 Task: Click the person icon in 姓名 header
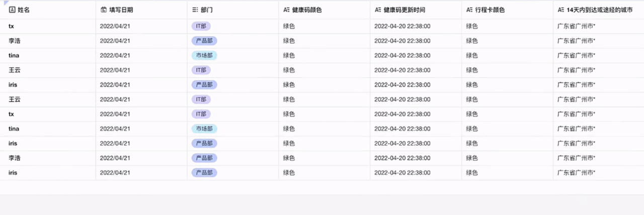pyautogui.click(x=13, y=10)
